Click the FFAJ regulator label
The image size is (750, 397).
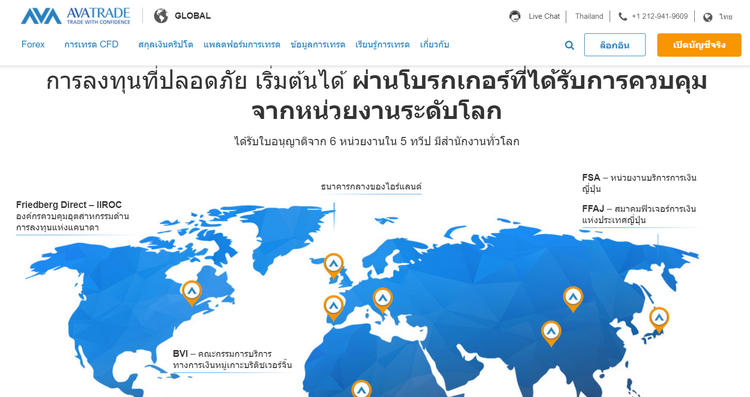coord(639,214)
